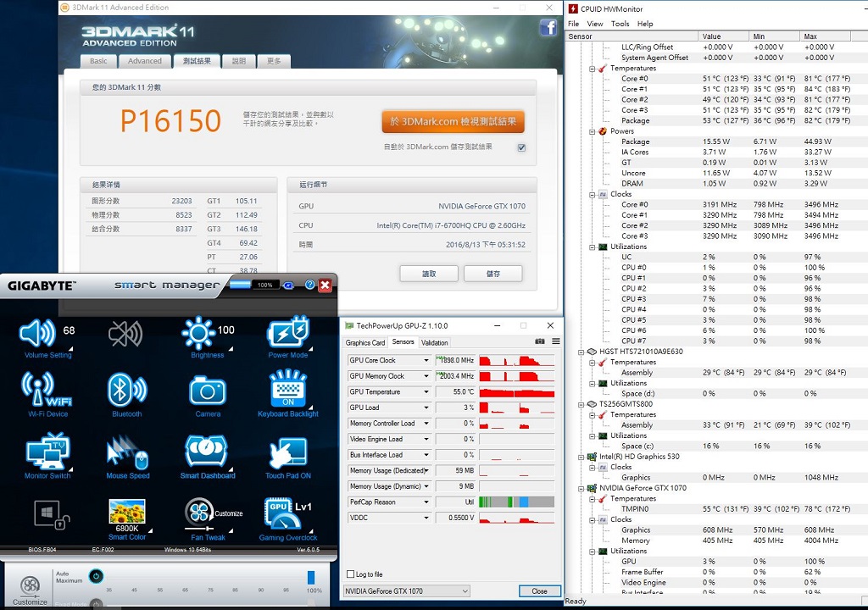Click the 讀取 load button in 3DMark
Viewport: 868px width, 610px height.
click(429, 274)
